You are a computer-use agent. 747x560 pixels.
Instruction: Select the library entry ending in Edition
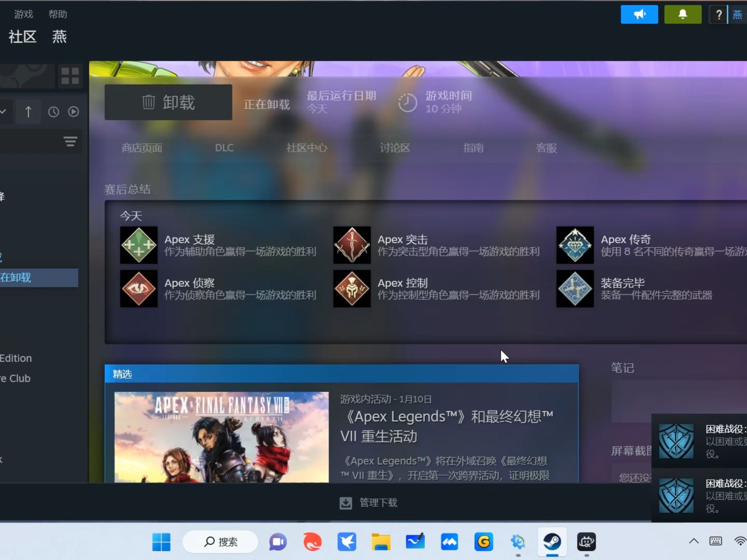[16, 358]
